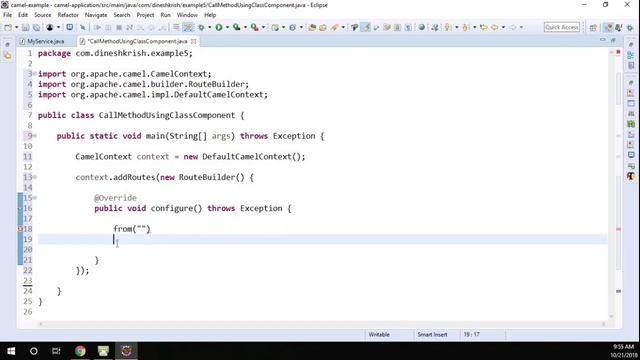Click the error marker on line 18
640x360 pixels.
click(20, 229)
